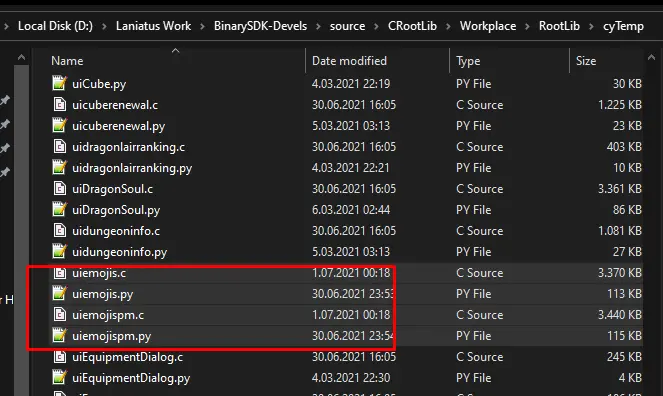Open the chevron after BinarySDK-Devels breadcrumb
The height and width of the screenshot is (396, 663).
coord(318,26)
